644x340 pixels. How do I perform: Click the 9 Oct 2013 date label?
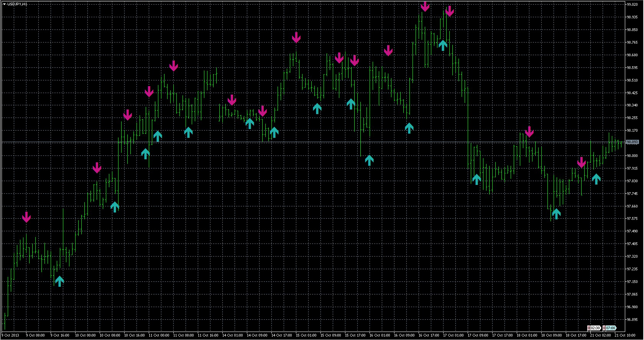10,335
